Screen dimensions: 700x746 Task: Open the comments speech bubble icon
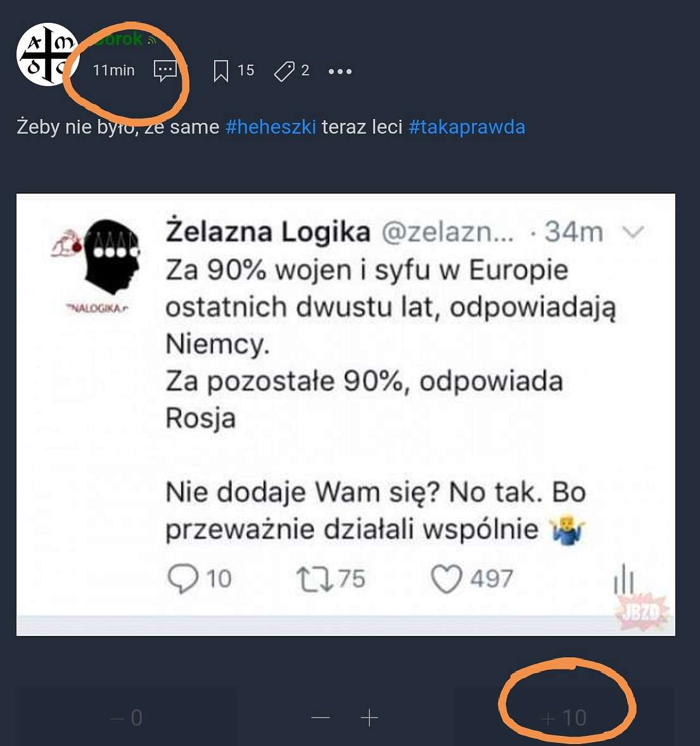[165, 71]
